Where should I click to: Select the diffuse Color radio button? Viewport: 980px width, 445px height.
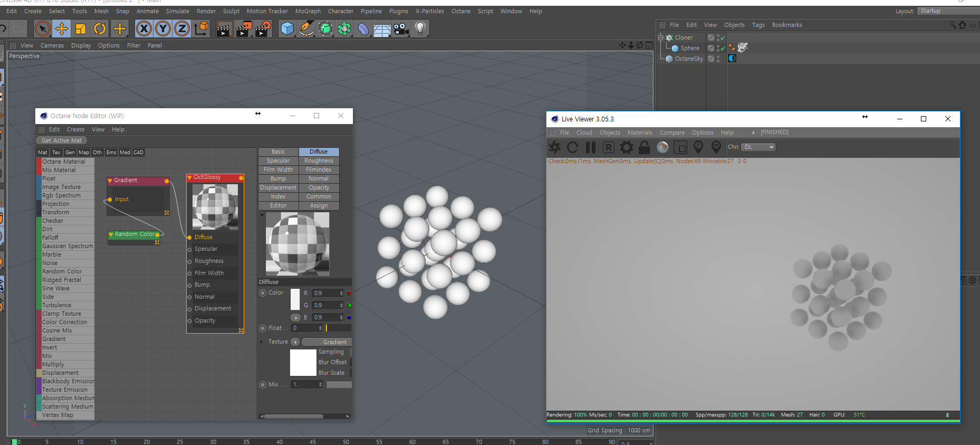point(263,293)
